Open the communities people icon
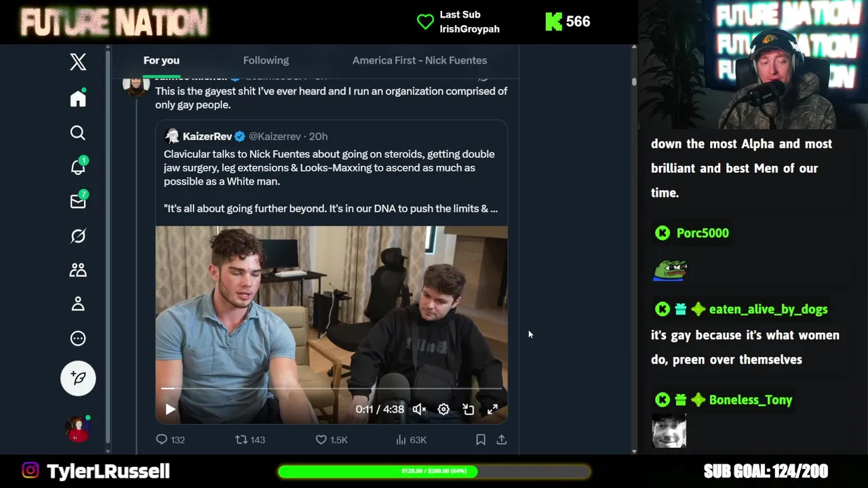This screenshot has width=868, height=488. (x=78, y=270)
